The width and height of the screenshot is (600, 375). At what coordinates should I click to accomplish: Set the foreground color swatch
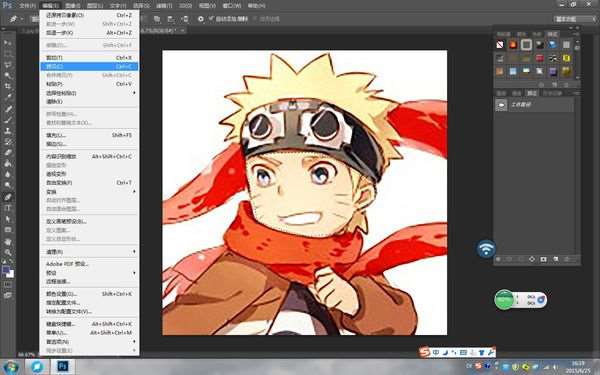click(5, 270)
